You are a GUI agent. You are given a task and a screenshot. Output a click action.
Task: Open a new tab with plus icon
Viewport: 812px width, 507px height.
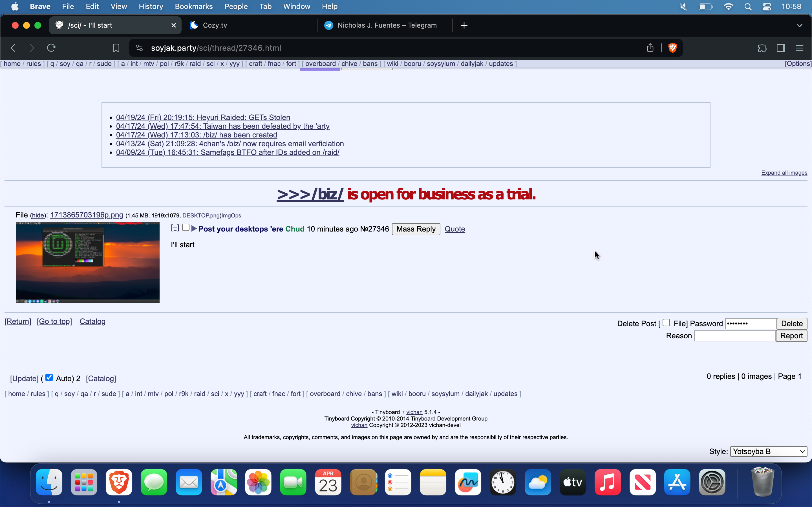point(464,25)
